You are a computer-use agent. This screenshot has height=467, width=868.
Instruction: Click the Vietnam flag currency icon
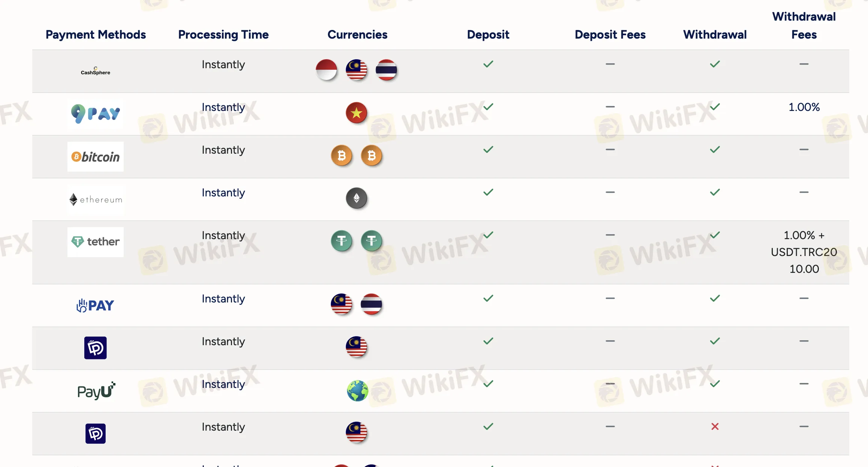coord(356,112)
